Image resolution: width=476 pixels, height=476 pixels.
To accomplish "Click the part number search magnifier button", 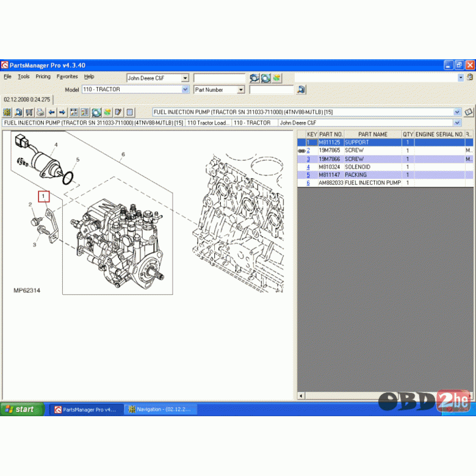I will pyautogui.click(x=301, y=90).
